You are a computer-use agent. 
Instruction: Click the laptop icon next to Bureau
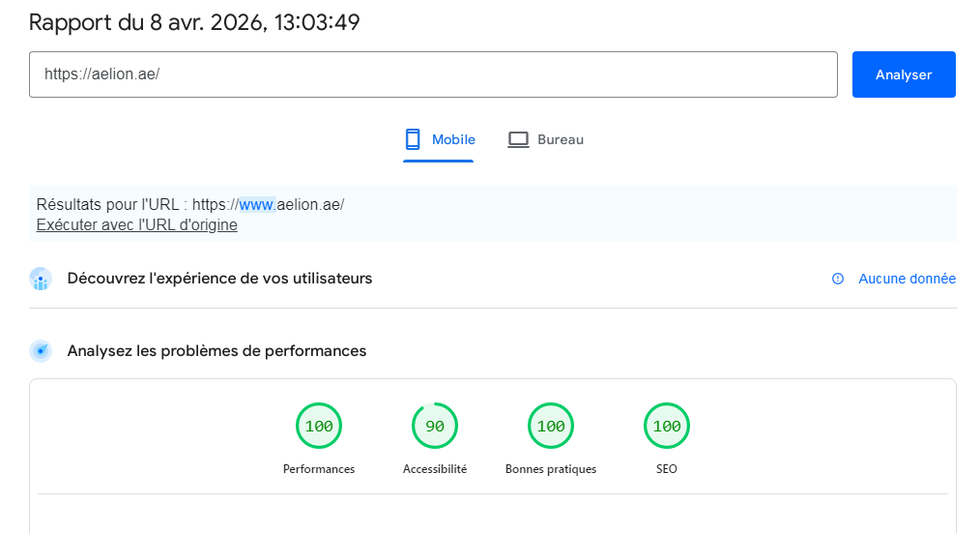pos(518,139)
